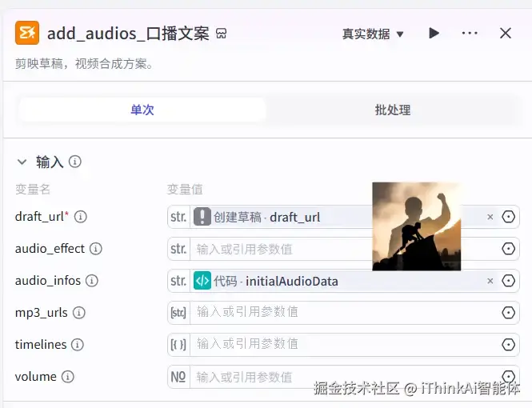Clear the audio_infos reference value
The height and width of the screenshot is (408, 532).
click(490, 281)
